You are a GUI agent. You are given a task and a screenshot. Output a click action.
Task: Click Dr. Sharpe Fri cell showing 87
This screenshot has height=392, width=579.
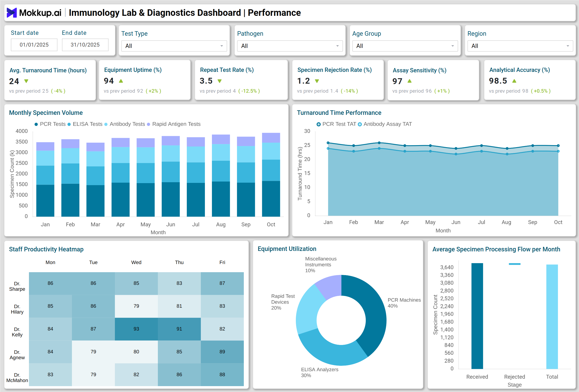pyautogui.click(x=222, y=283)
